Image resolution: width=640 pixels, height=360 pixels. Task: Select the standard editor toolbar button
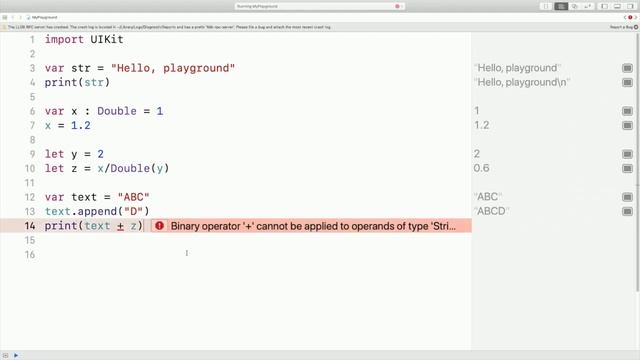click(546, 6)
